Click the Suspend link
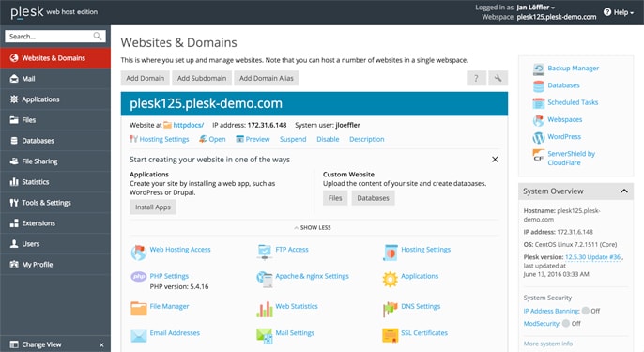Image resolution: width=644 pixels, height=352 pixels. (293, 139)
